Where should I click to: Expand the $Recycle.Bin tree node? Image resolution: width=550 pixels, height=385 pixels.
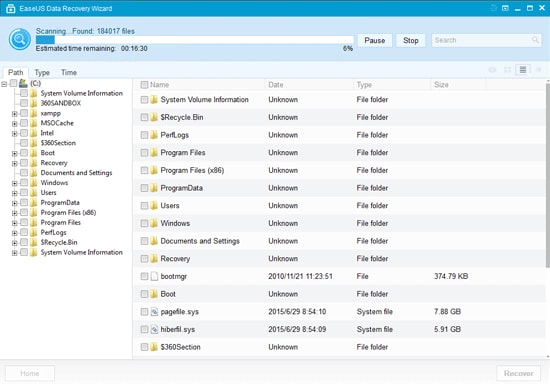15,243
